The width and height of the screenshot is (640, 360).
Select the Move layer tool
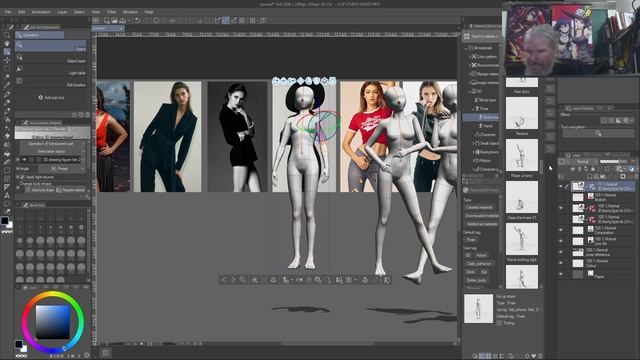7,60
